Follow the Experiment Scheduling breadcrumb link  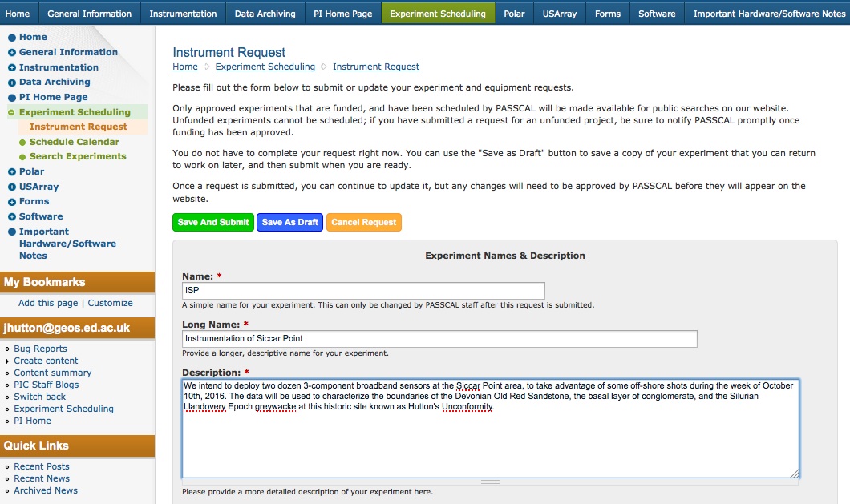[x=265, y=67]
